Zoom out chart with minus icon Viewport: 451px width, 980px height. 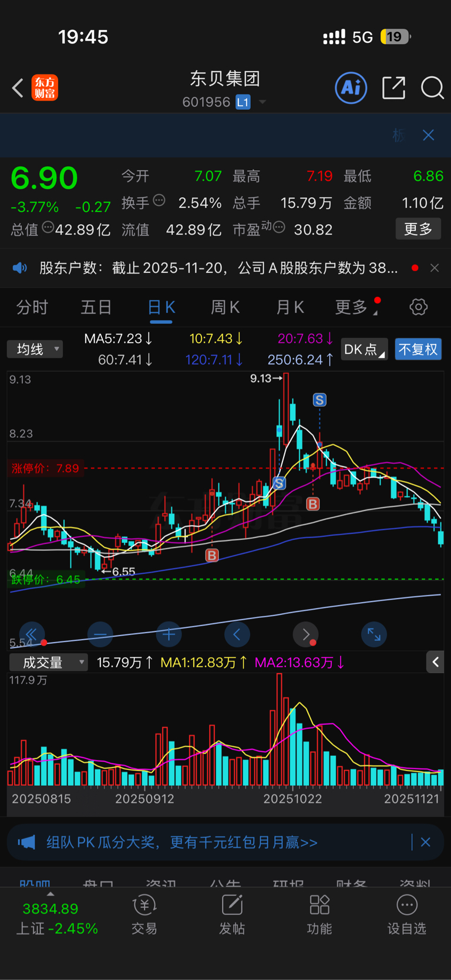pyautogui.click(x=100, y=634)
